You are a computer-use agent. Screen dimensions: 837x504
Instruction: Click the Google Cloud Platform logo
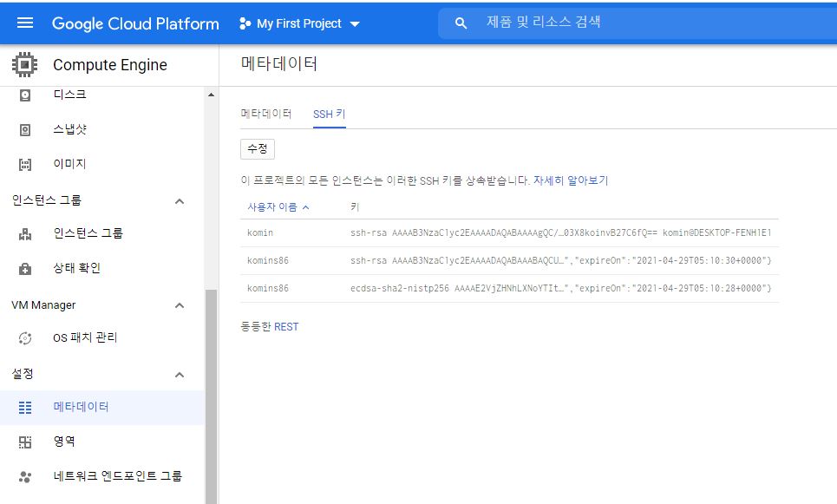tap(135, 23)
